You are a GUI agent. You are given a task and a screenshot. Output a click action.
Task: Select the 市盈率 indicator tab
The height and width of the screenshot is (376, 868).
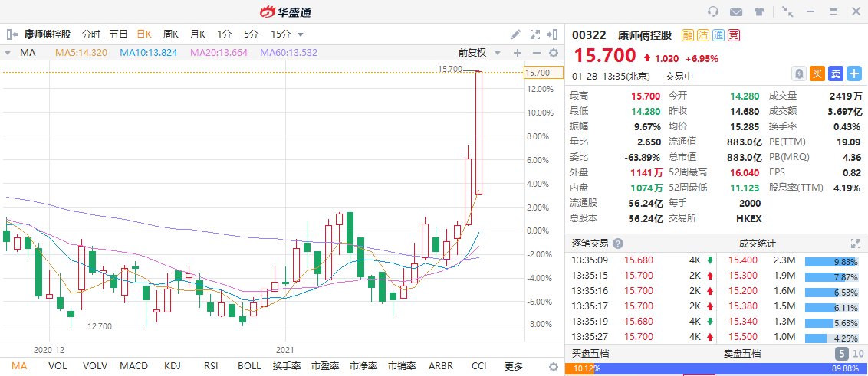pyautogui.click(x=325, y=366)
